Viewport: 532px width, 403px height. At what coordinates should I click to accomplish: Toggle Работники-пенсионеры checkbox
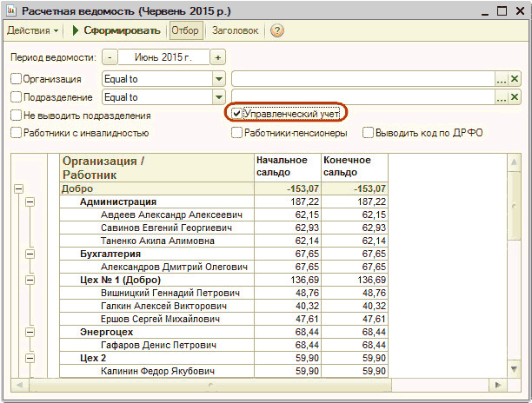[236, 133]
